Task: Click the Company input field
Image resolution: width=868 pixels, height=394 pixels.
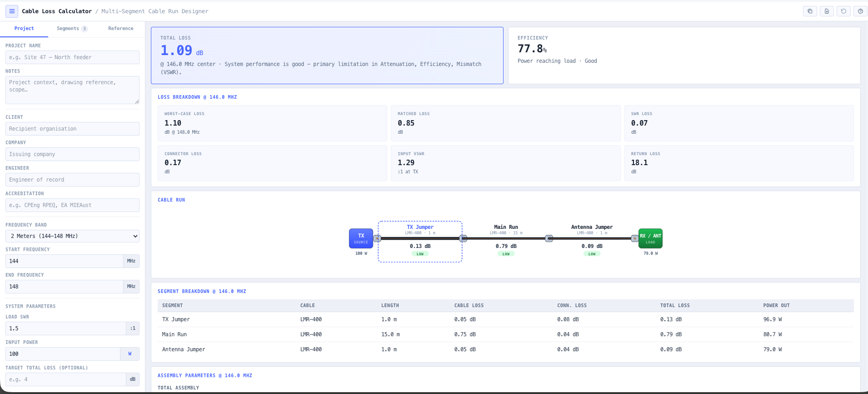Action: (72, 154)
